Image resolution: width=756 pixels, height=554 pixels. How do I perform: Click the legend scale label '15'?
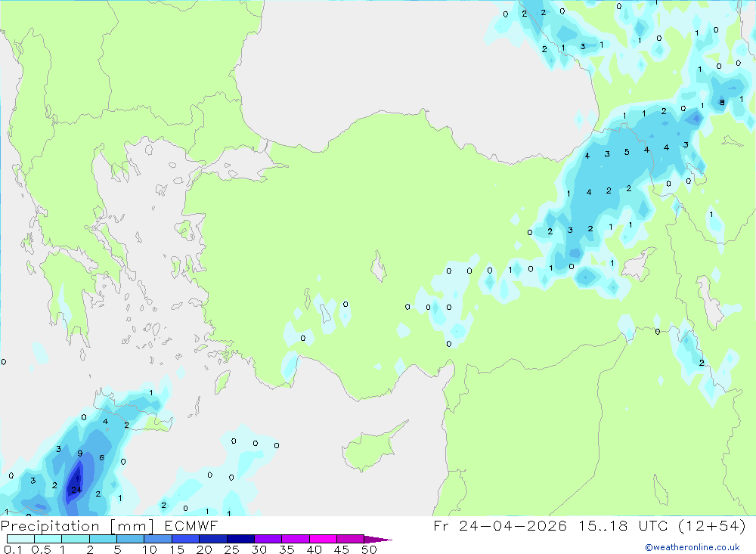click(x=177, y=549)
